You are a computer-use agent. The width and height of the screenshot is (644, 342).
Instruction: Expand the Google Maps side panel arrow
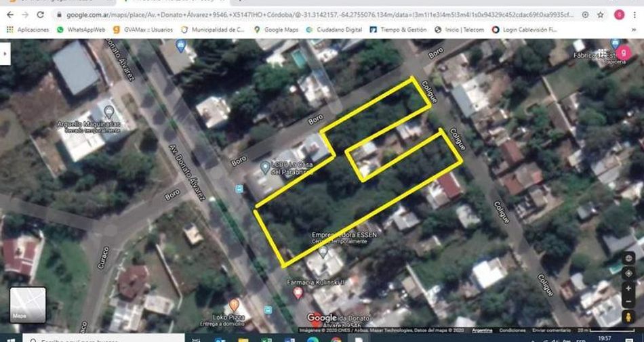tap(5, 54)
